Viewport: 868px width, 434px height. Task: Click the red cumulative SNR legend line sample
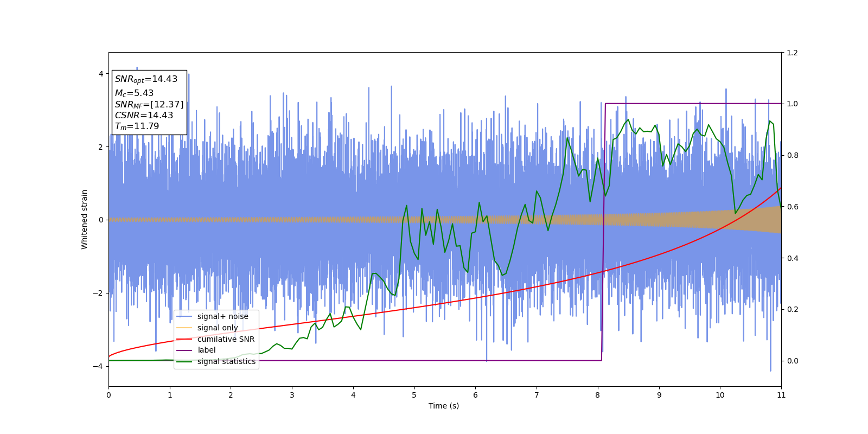point(184,339)
